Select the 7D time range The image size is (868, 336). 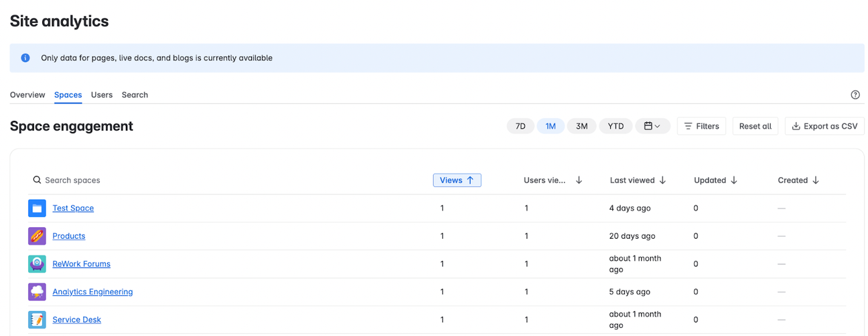tap(520, 126)
